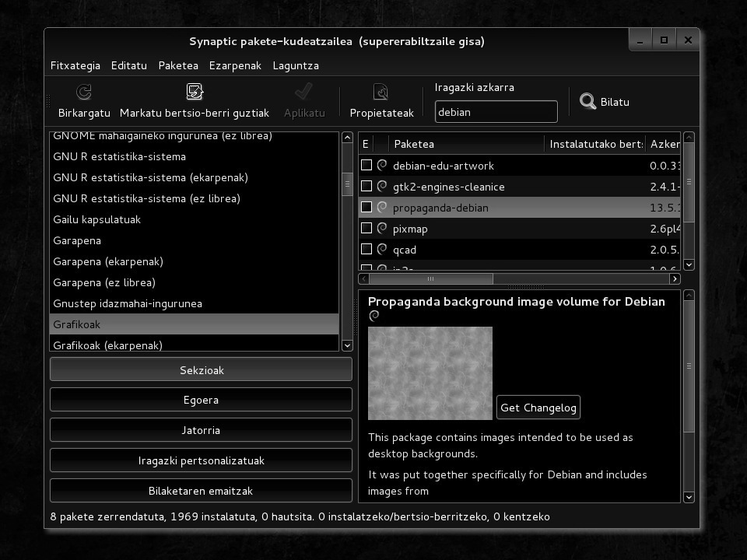The width and height of the screenshot is (747, 560).
Task: Click Debian swirl icon beside pixmap
Action: pyautogui.click(x=381, y=228)
